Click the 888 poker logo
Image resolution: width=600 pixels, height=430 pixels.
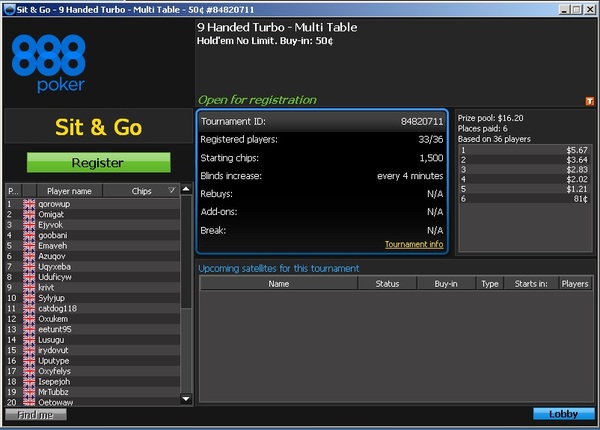coord(48,63)
